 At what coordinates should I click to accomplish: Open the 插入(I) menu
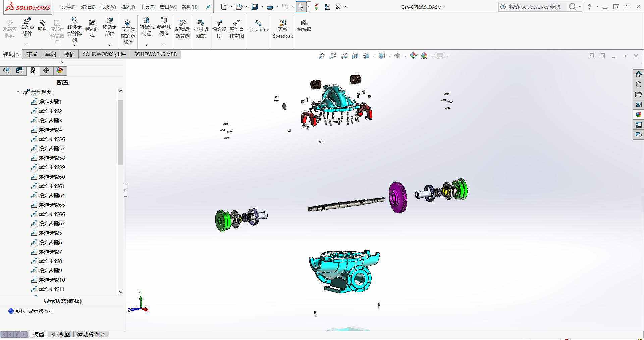tap(128, 7)
